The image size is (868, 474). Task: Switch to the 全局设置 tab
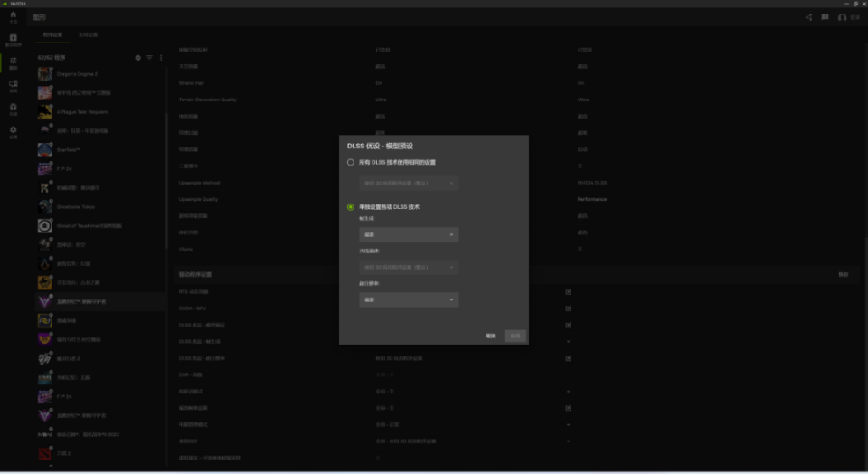point(88,35)
